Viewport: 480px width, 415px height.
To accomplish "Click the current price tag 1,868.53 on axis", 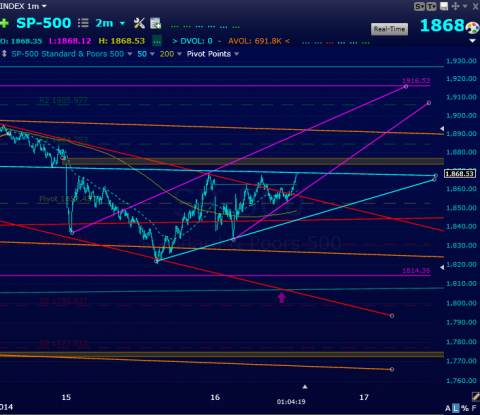I will pyautogui.click(x=460, y=174).
